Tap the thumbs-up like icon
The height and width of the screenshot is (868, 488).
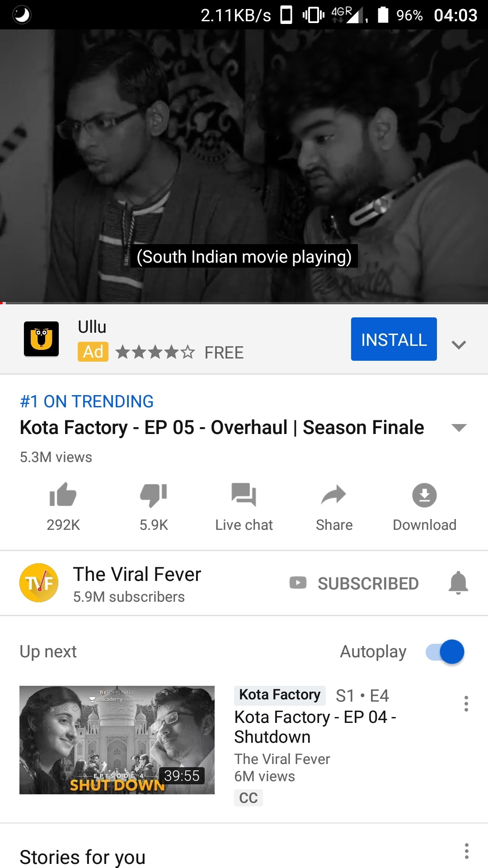(63, 495)
